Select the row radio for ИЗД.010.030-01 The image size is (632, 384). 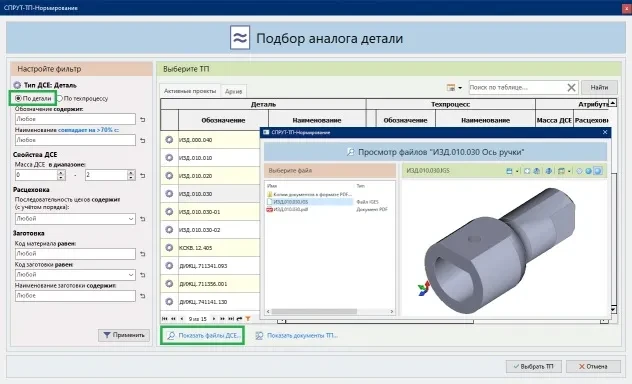[x=169, y=212]
